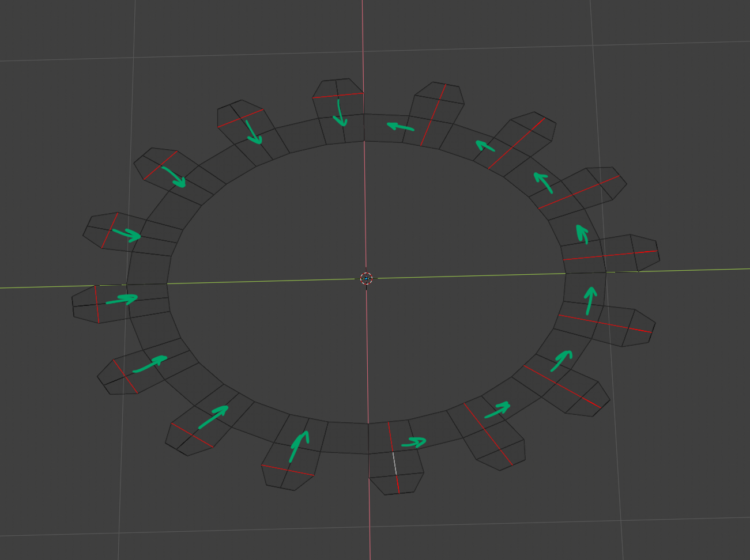Select the white highlighted edge on the gear tooth
The image size is (750, 560).
point(395,463)
